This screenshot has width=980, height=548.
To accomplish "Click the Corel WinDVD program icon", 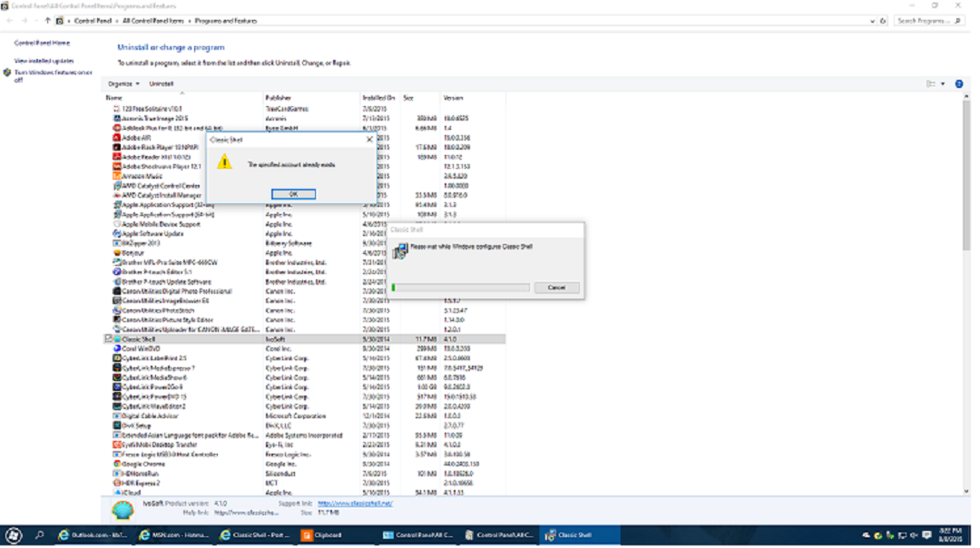I will tap(116, 350).
